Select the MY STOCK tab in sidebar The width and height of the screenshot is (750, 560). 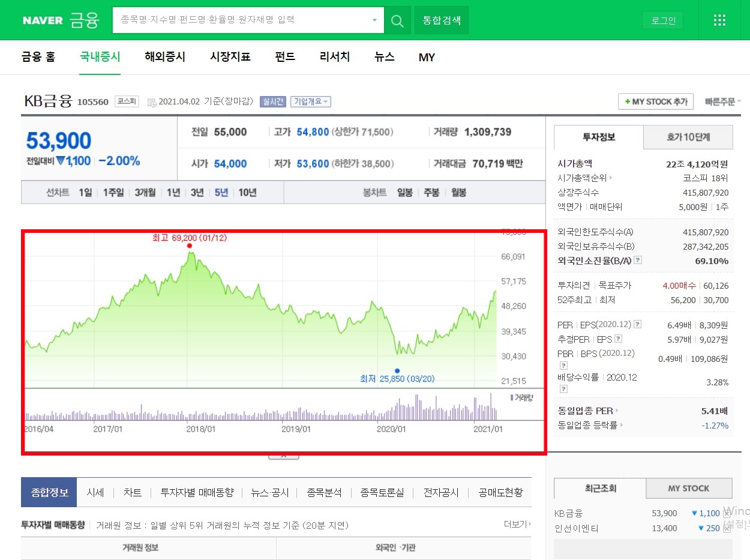point(689,488)
